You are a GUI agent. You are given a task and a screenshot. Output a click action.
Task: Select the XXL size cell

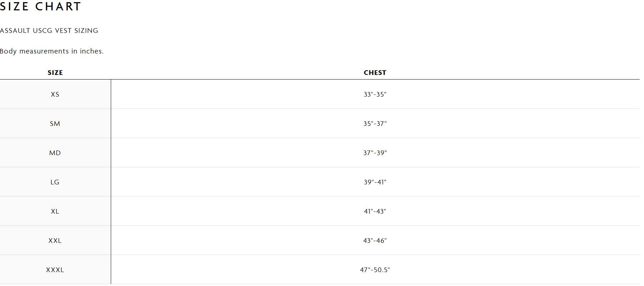[x=55, y=241]
